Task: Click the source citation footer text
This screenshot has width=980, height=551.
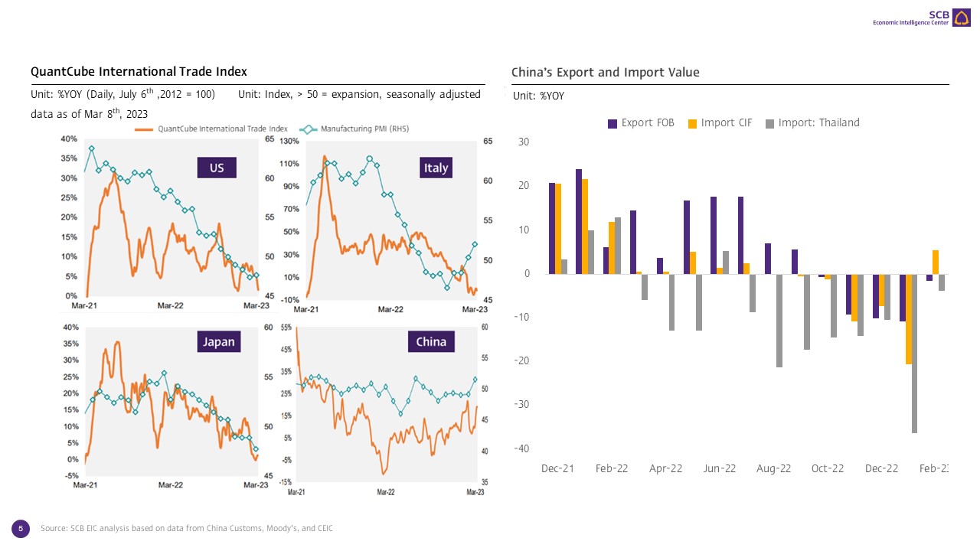Action: (x=187, y=529)
